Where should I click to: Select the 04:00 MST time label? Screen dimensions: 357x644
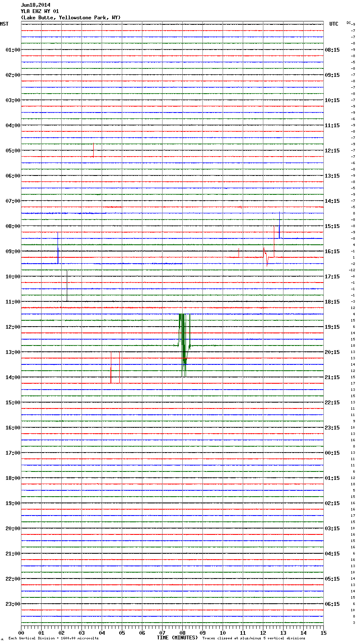(13, 126)
